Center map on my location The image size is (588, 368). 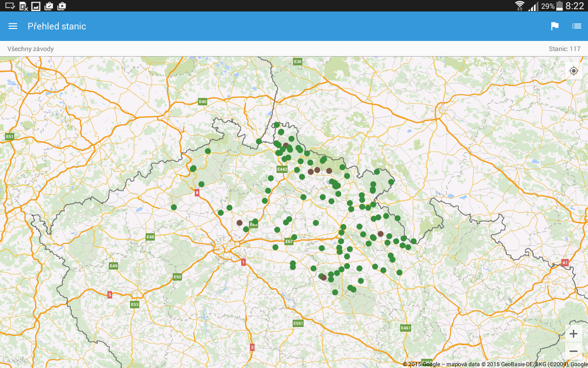(x=573, y=71)
